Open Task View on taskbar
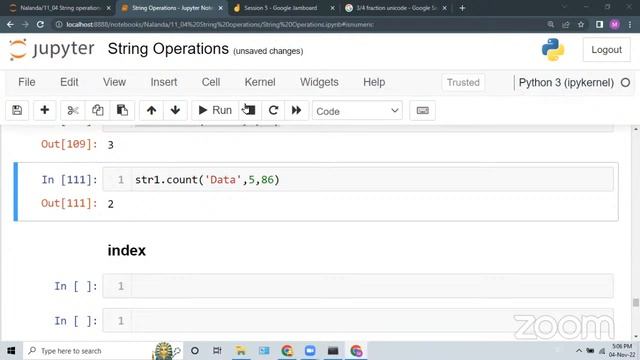The height and width of the screenshot is (360, 640). coord(217,351)
